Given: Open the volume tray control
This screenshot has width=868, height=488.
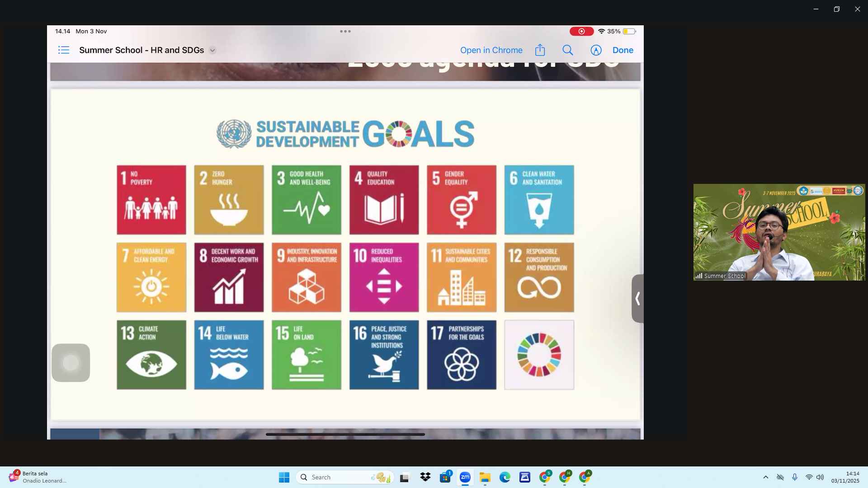Looking at the screenshot, I should tap(820, 477).
